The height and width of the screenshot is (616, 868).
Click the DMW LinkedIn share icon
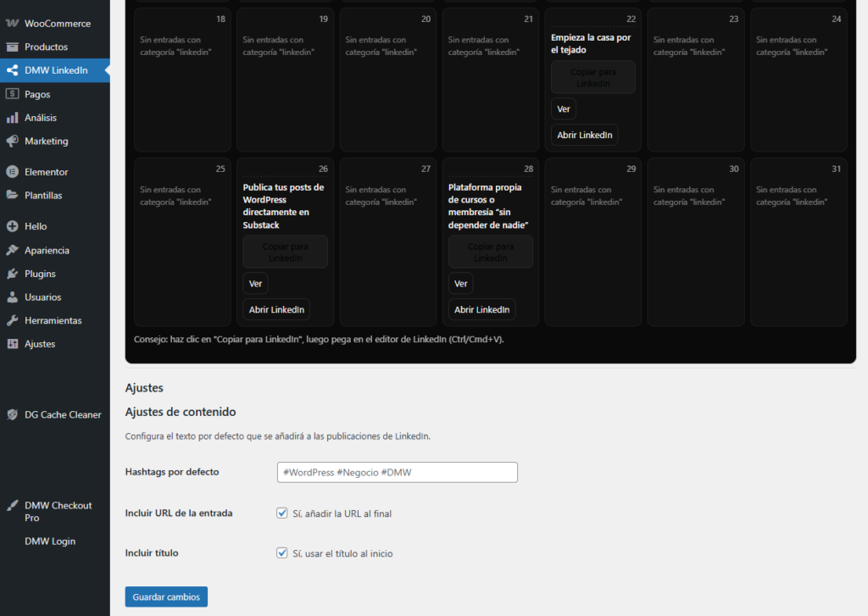tap(13, 70)
